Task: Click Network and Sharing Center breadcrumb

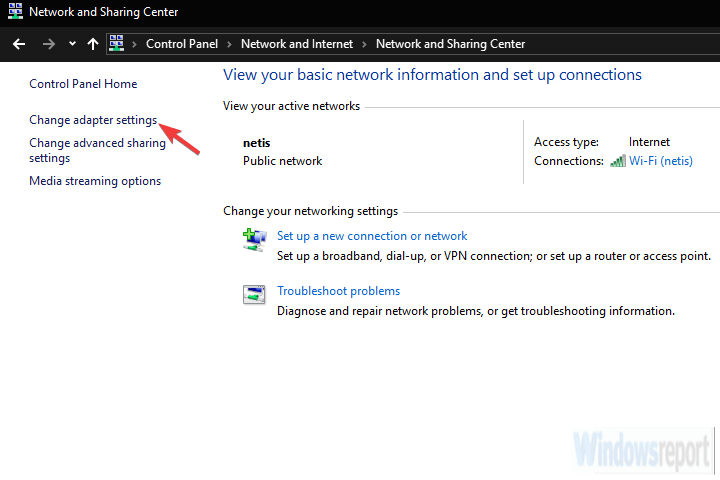Action: point(450,44)
